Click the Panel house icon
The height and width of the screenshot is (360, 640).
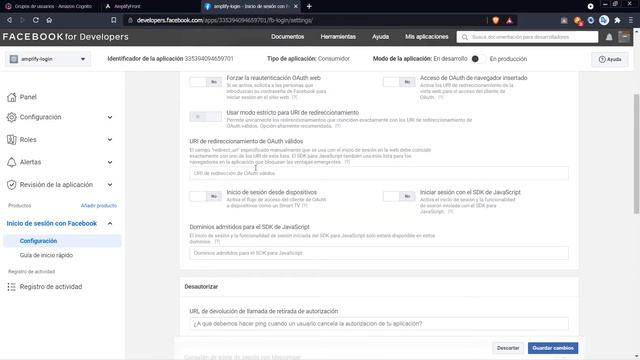point(11,97)
